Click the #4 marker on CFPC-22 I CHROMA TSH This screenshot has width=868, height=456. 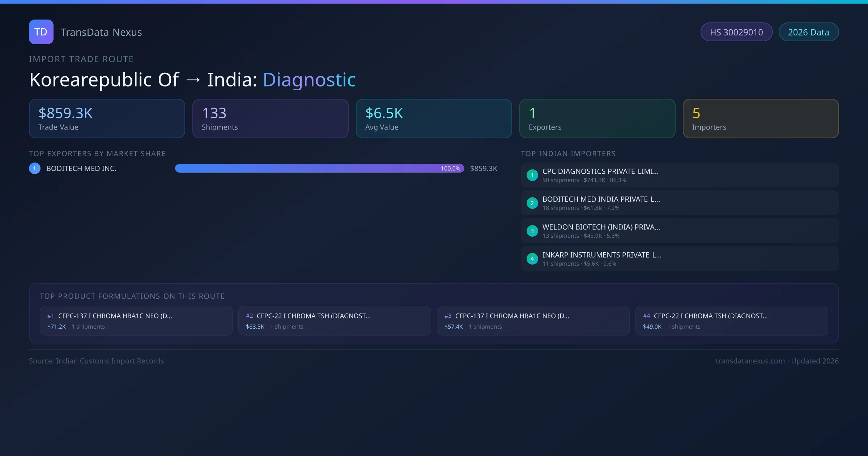(x=646, y=316)
